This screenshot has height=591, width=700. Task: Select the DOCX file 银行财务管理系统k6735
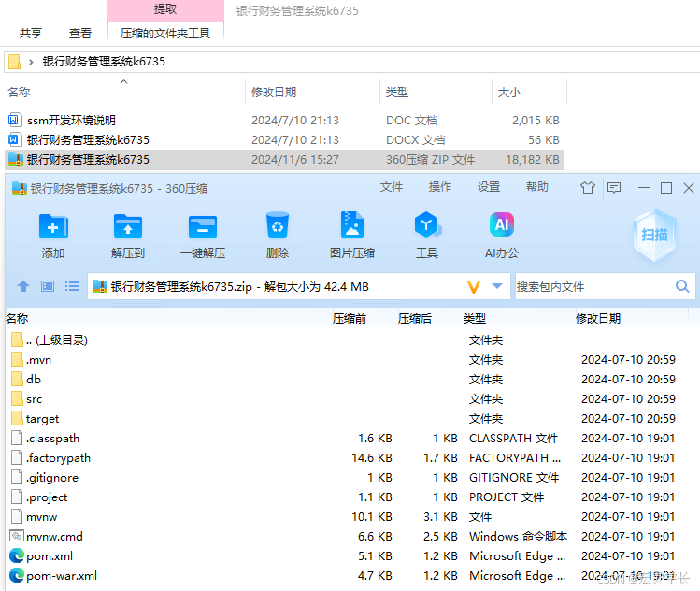(88, 140)
